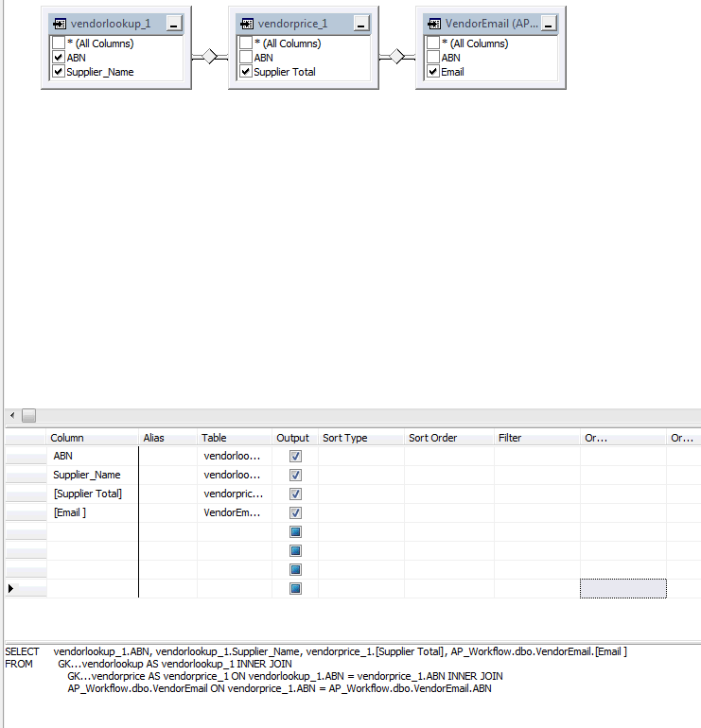Viewport: 701px width, 728px height.
Task: Click Table cell 'VendorEm...' for Email
Action: 235,513
